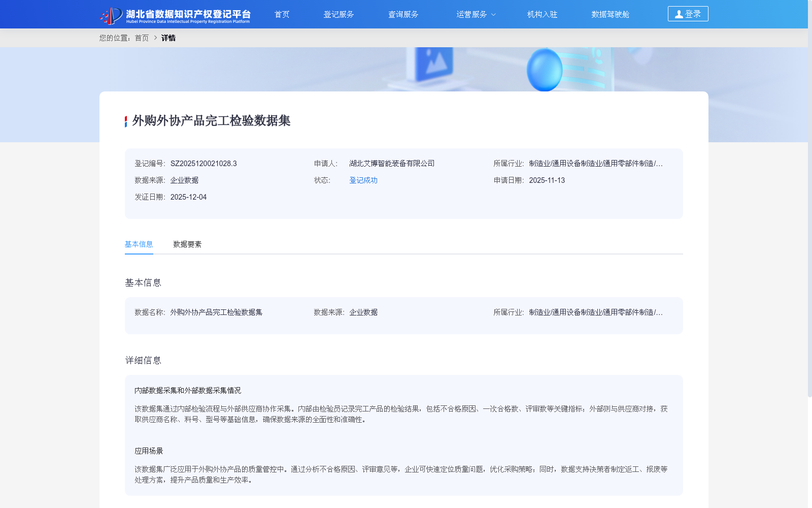The width and height of the screenshot is (812, 508).
Task: Click 数据名称 value in basic info section
Action: pyautogui.click(x=216, y=312)
